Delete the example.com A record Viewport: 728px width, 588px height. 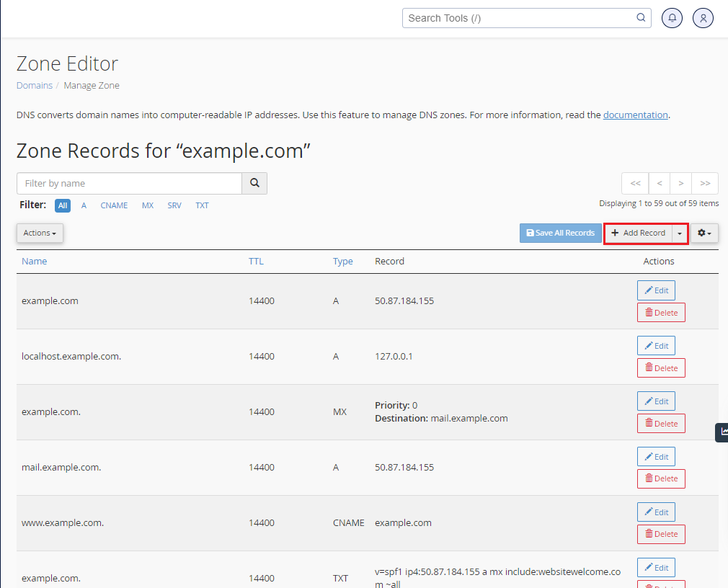(661, 313)
